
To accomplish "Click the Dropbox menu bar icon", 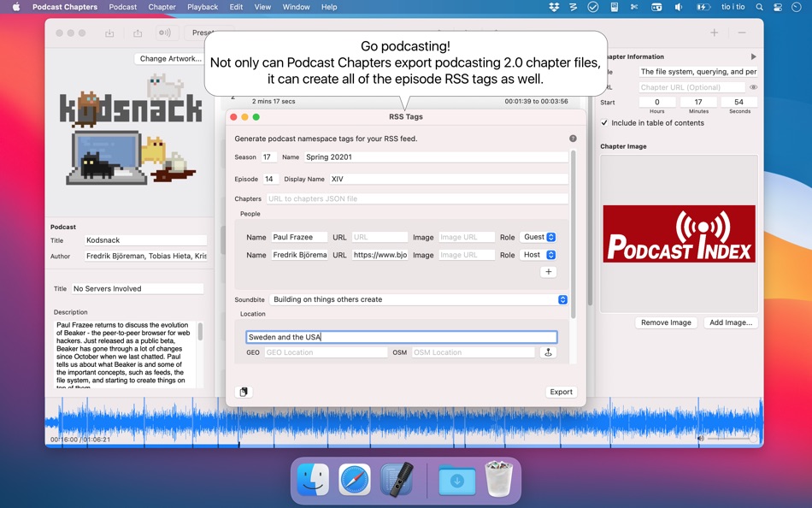I will tap(554, 7).
